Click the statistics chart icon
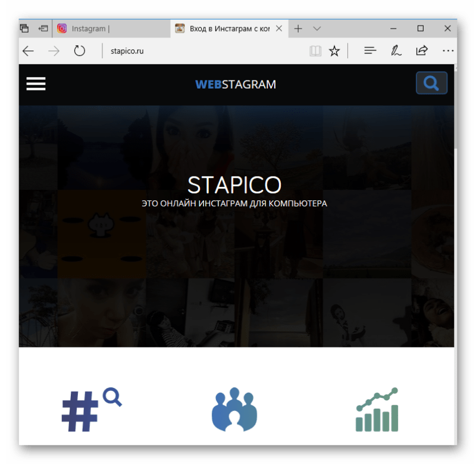The width and height of the screenshot is (476, 464). coord(377,409)
